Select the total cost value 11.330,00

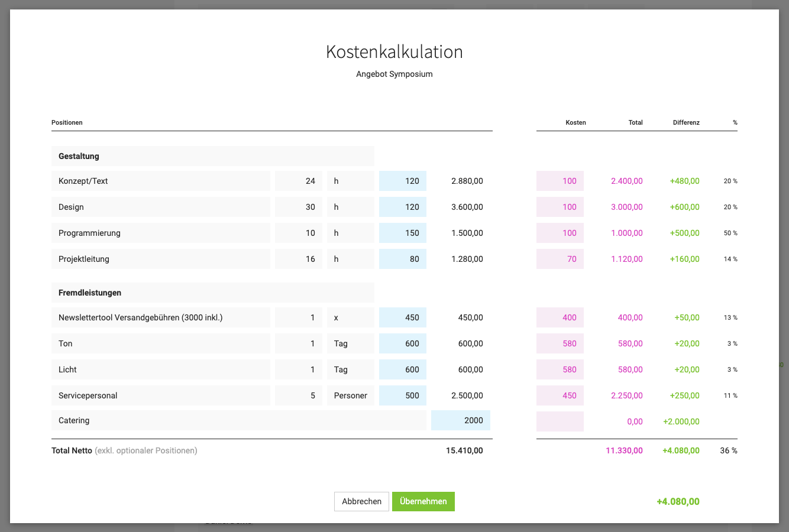624,450
